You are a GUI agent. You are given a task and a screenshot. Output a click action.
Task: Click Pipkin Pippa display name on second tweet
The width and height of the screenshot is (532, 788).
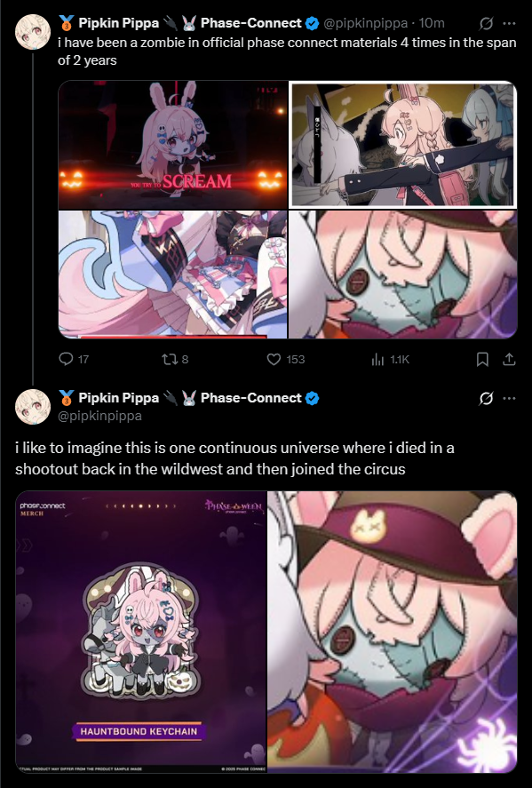[118, 398]
